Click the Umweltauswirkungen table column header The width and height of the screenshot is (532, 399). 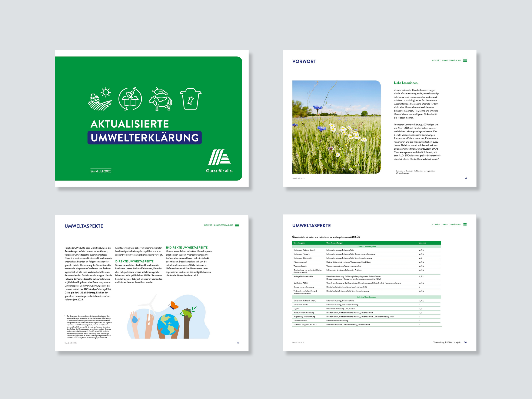click(335, 243)
